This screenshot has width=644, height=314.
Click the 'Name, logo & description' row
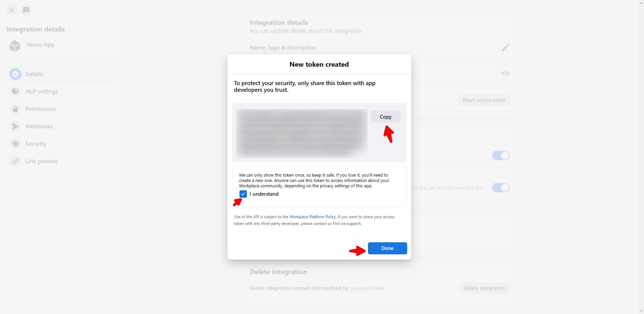(x=380, y=48)
